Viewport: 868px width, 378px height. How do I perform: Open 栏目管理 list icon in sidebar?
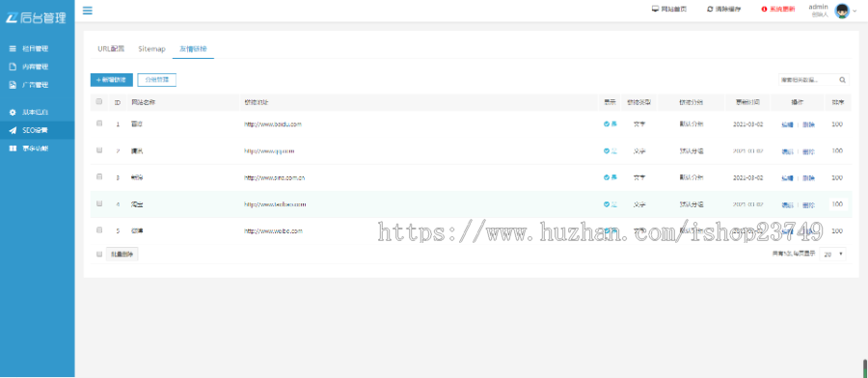pos(13,49)
